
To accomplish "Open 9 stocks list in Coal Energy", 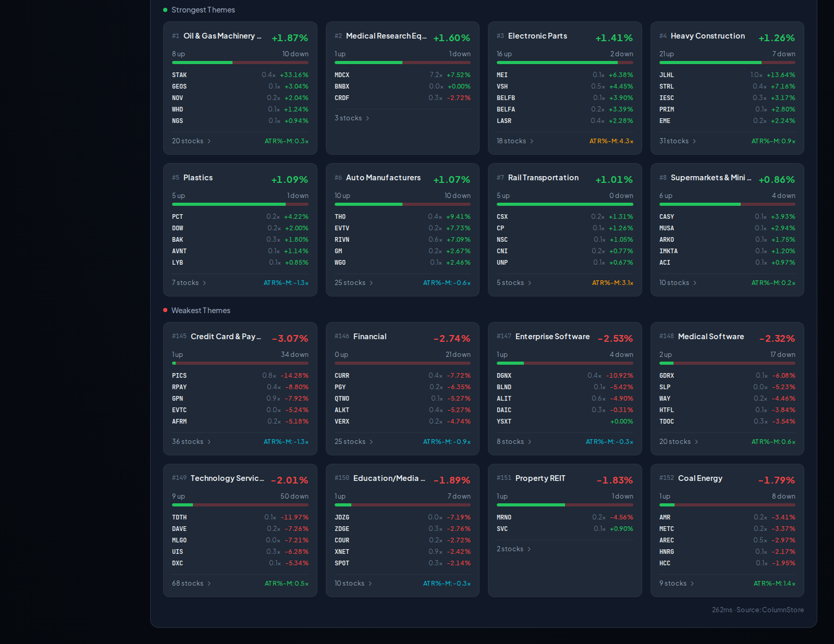I will pyautogui.click(x=677, y=584).
